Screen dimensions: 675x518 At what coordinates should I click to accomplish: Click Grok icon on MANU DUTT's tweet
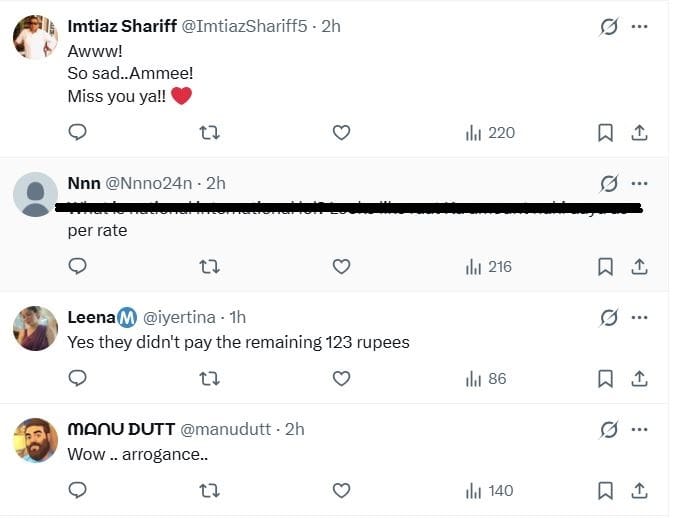point(608,429)
